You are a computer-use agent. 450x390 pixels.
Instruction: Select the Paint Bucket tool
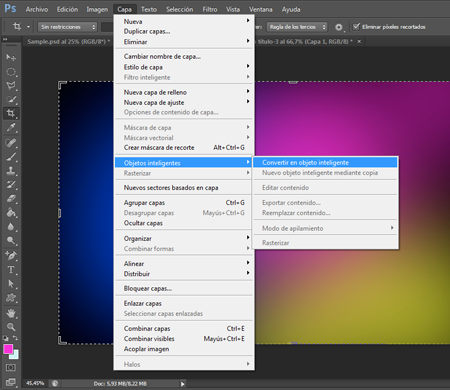pos(11,213)
